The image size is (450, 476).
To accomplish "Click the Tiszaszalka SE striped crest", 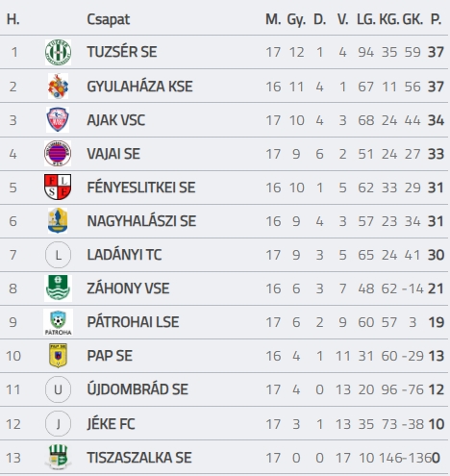I will pyautogui.click(x=58, y=457).
